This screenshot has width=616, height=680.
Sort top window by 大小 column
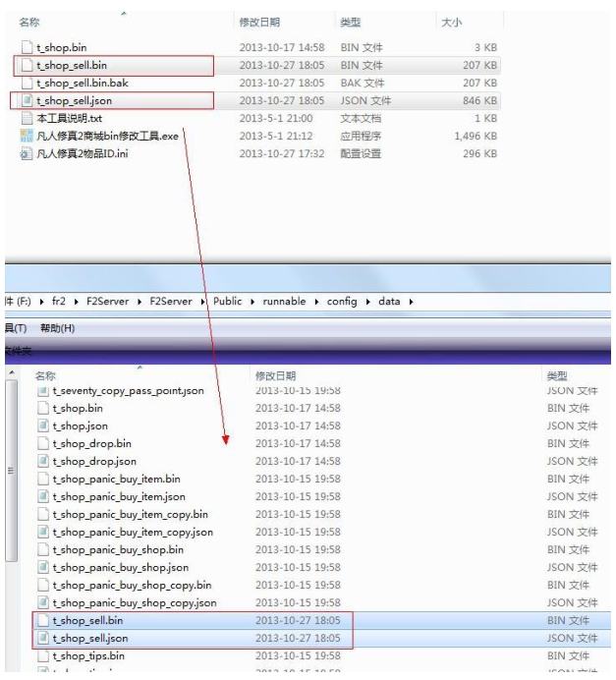coord(451,23)
